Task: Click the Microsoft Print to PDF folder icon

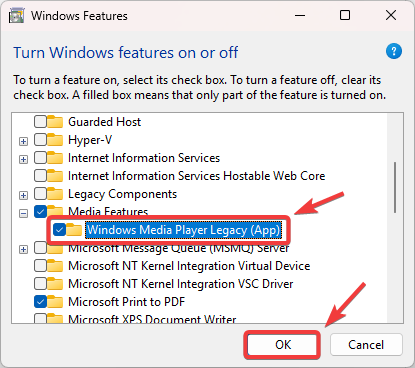Action: click(x=55, y=302)
